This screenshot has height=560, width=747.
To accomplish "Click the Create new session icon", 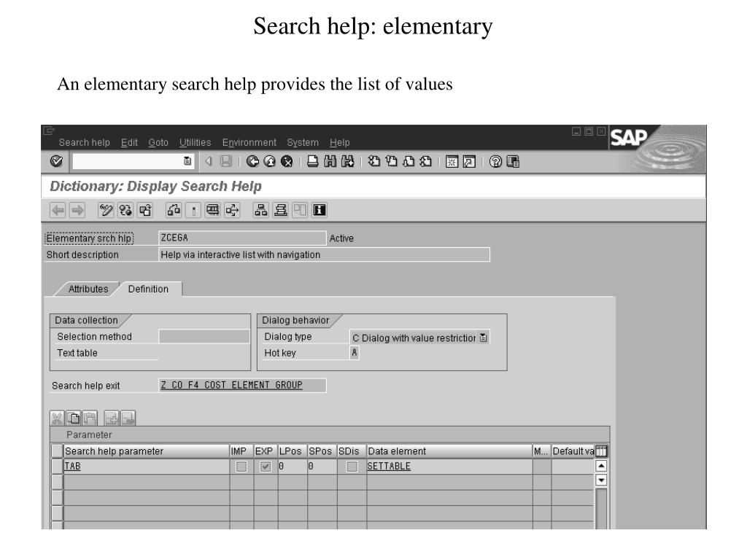I will [452, 162].
